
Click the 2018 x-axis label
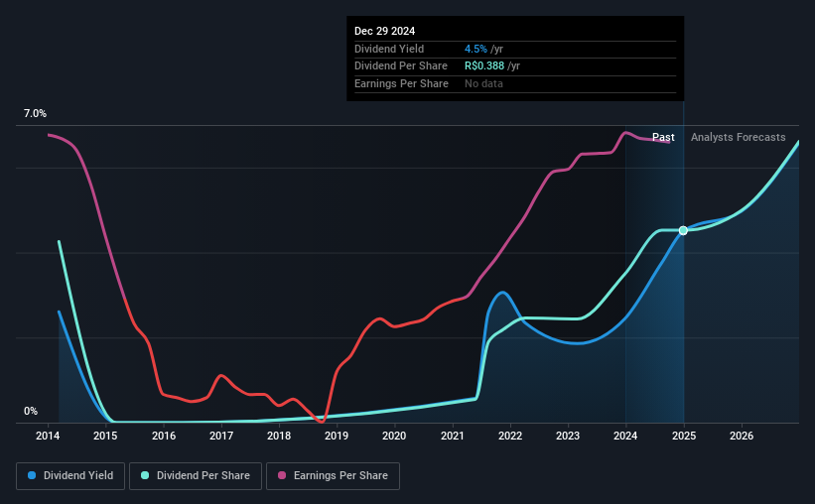[279, 436]
